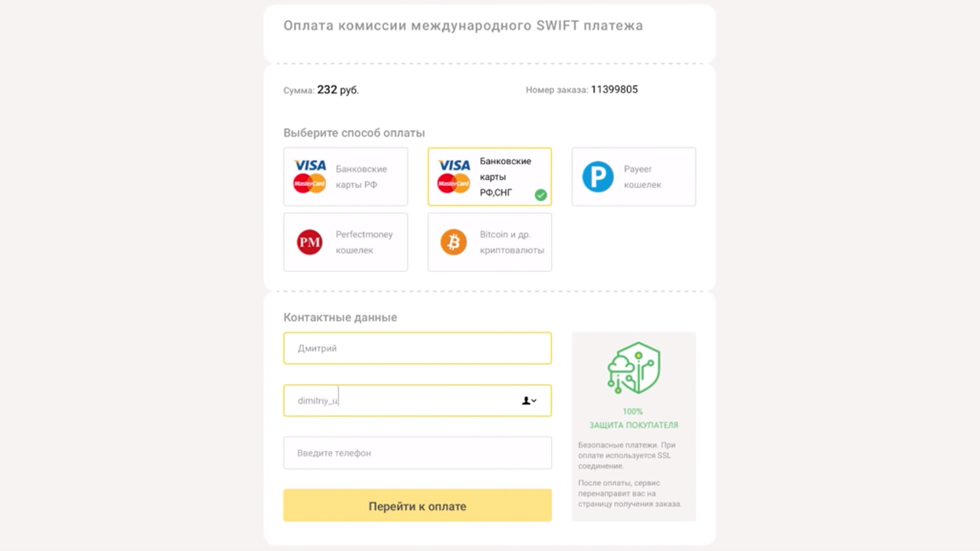Click the 100% ЗАЩИТА ПОКУПАТЕЛЯ label
980x551 pixels.
pyautogui.click(x=633, y=418)
